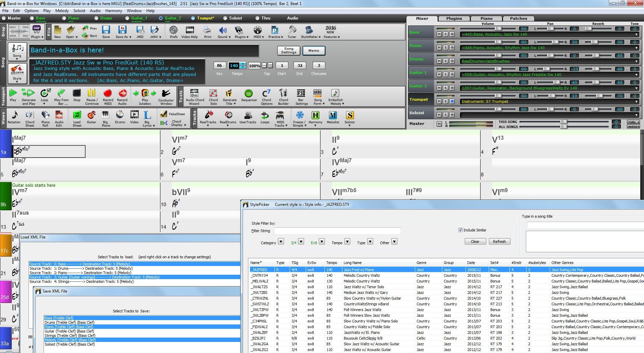The width and height of the screenshot is (644, 353).
Task: Open the Harmony menu
Action: click(113, 11)
